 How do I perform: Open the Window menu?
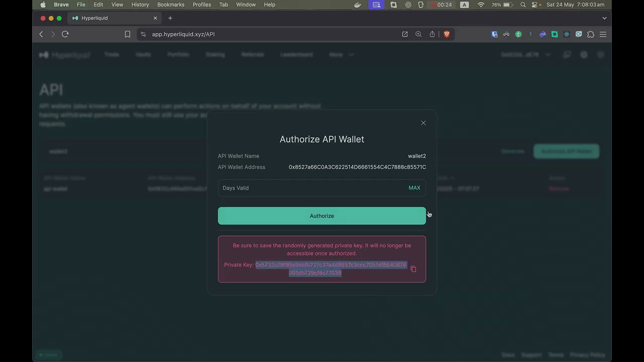click(x=246, y=5)
